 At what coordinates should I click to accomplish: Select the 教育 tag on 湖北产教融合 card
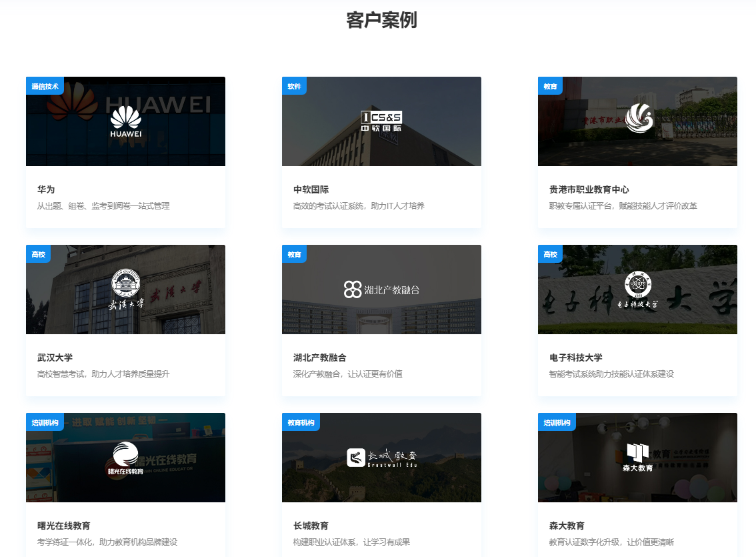tap(294, 254)
